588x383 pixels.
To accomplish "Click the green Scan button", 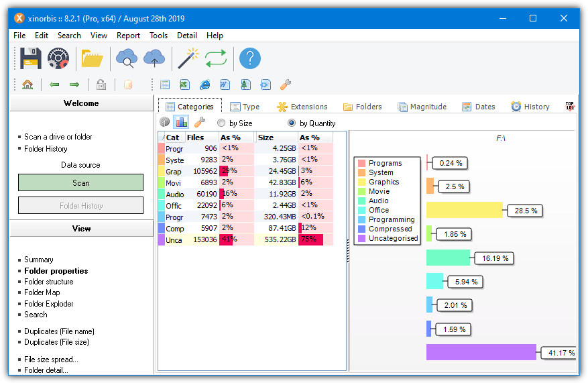I will [80, 182].
